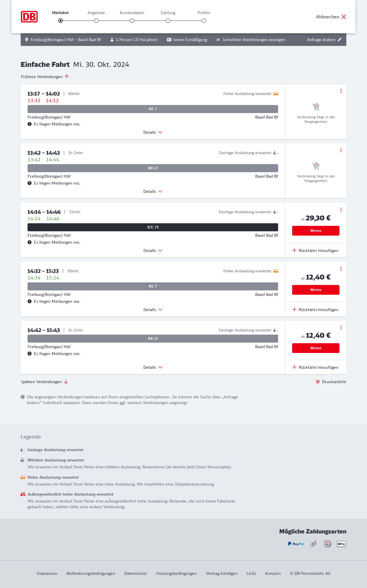Click the PayPal payment icon
This screenshot has width=367, height=588.
[296, 544]
